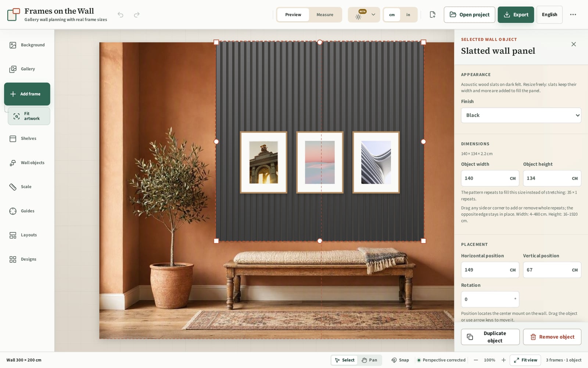This screenshot has height=368, width=588.
Task: Toggle Snap in the status bar
Action: tap(400, 360)
